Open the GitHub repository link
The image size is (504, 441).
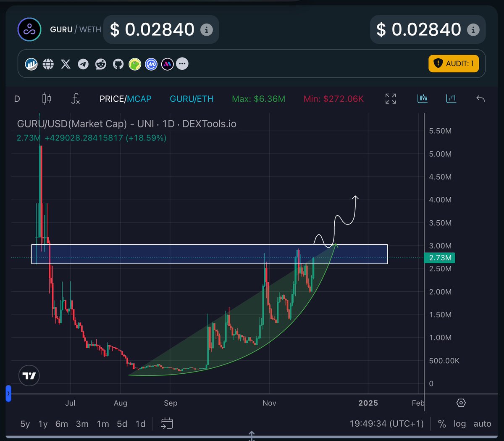118,64
